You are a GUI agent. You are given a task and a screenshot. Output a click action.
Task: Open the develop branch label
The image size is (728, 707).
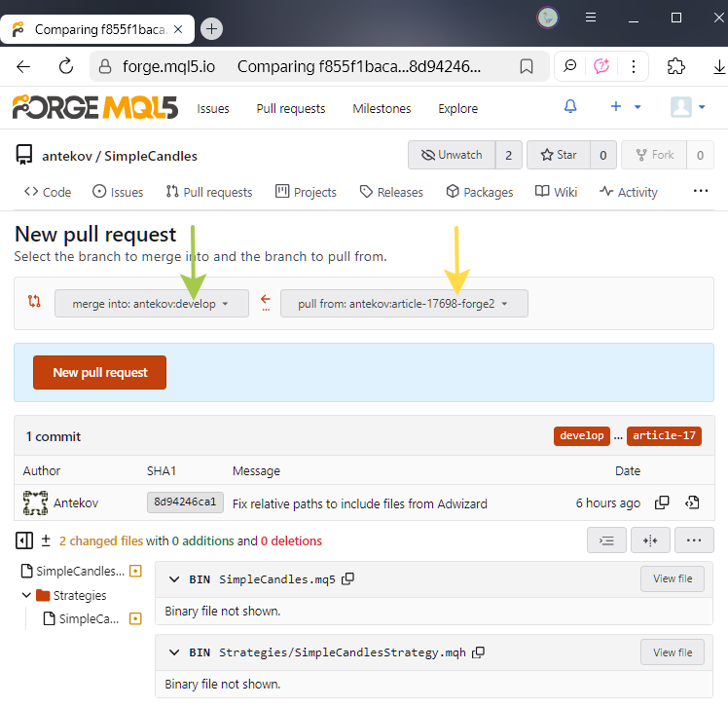pyautogui.click(x=581, y=435)
